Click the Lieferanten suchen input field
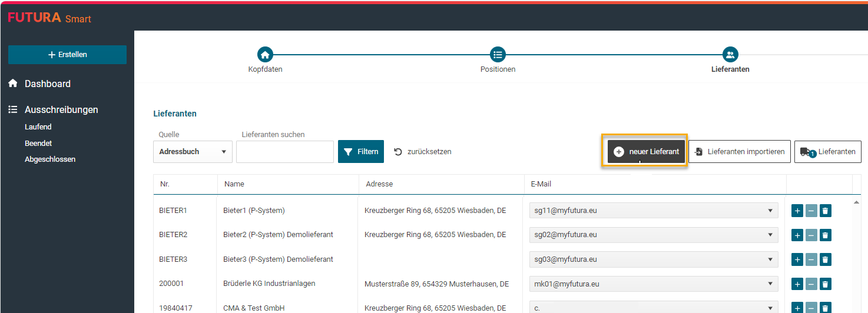 (x=285, y=152)
